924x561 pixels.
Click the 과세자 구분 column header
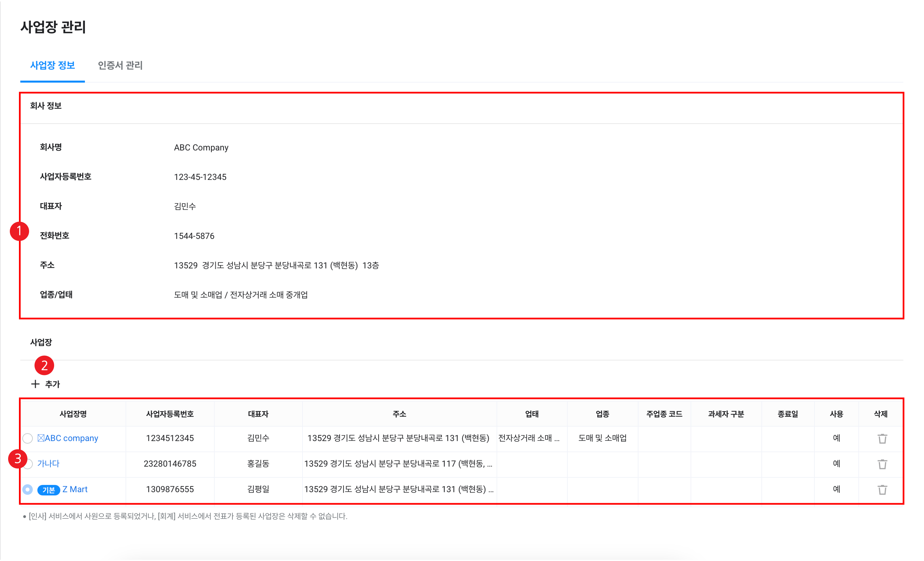tap(726, 414)
